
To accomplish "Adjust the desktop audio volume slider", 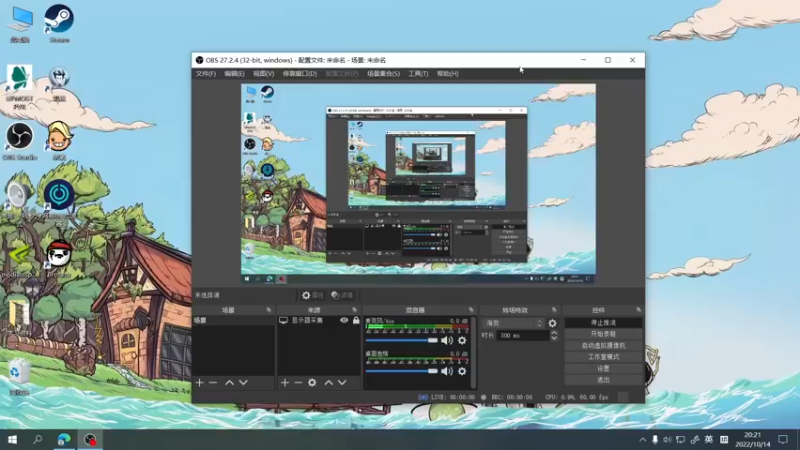I will (402, 371).
